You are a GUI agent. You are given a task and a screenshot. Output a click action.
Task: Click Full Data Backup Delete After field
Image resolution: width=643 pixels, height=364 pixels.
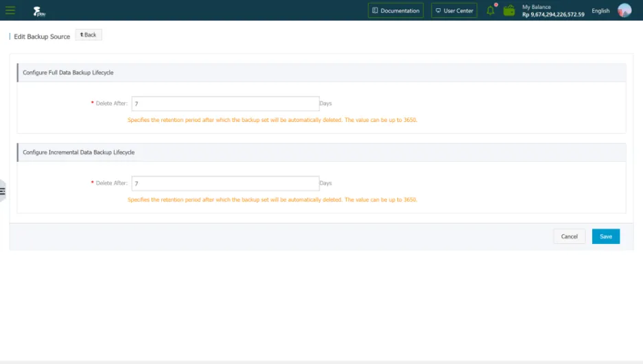(x=225, y=104)
